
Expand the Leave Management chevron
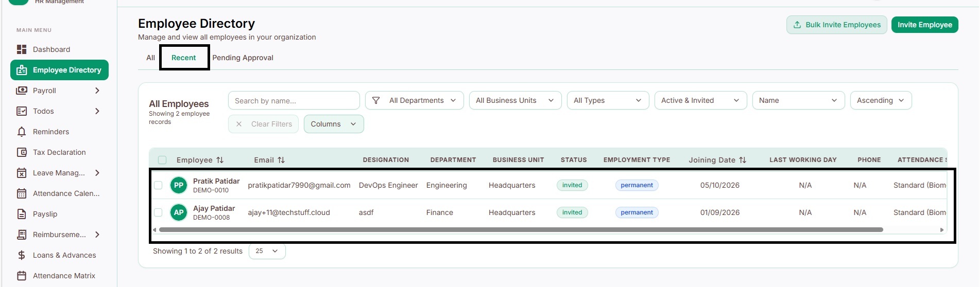pyautogui.click(x=97, y=173)
